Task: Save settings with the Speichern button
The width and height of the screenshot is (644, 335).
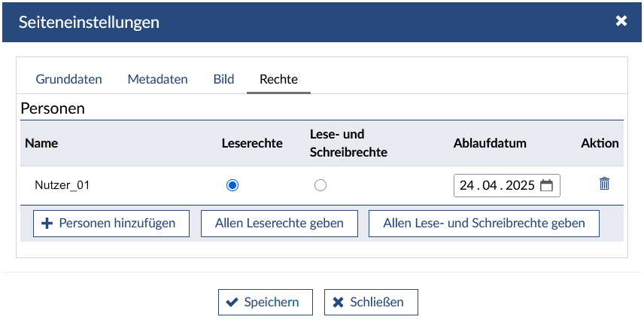Action: click(x=263, y=302)
